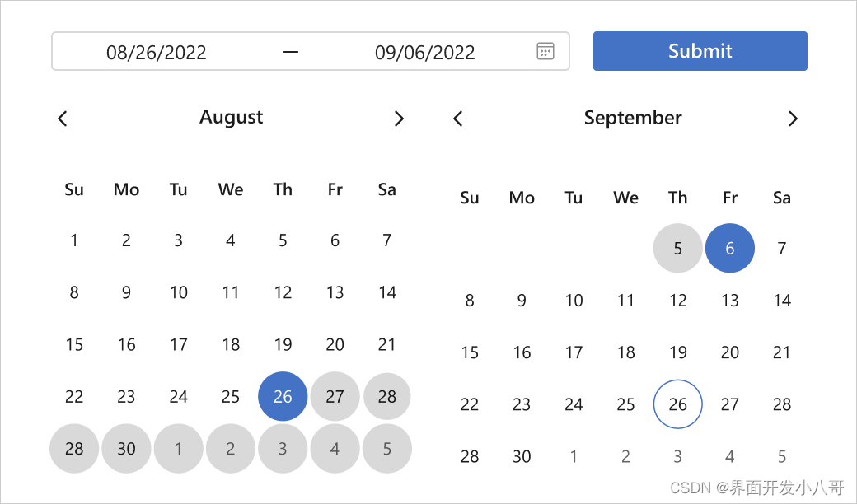The width and height of the screenshot is (857, 504).
Task: Click the September month header title
Action: click(x=633, y=118)
